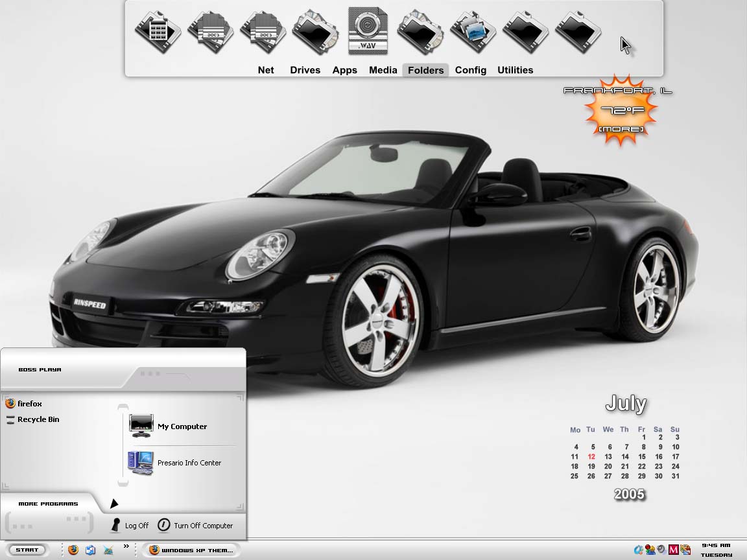Click the Start button on the taskbar
The width and height of the screenshot is (747, 560).
click(x=27, y=550)
